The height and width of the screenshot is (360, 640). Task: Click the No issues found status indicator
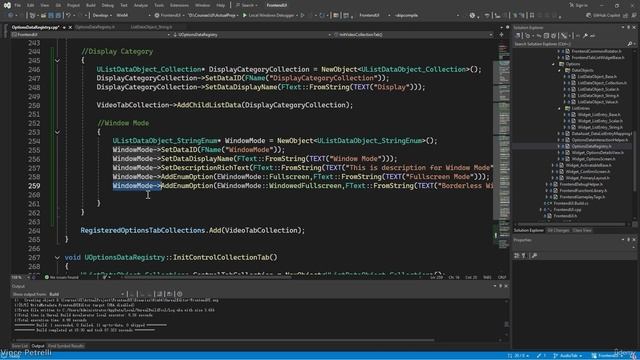pos(62,278)
